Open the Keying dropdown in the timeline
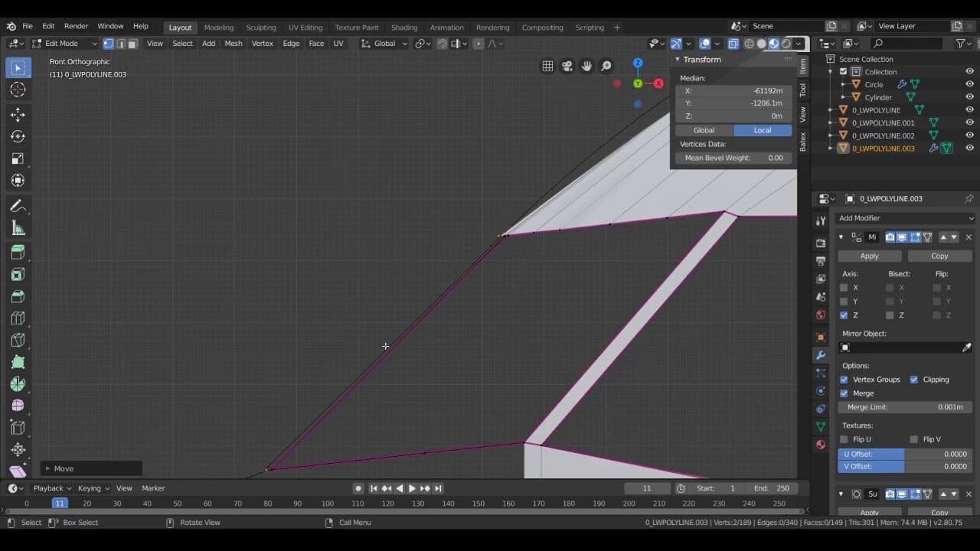980x551 pixels. click(x=93, y=488)
